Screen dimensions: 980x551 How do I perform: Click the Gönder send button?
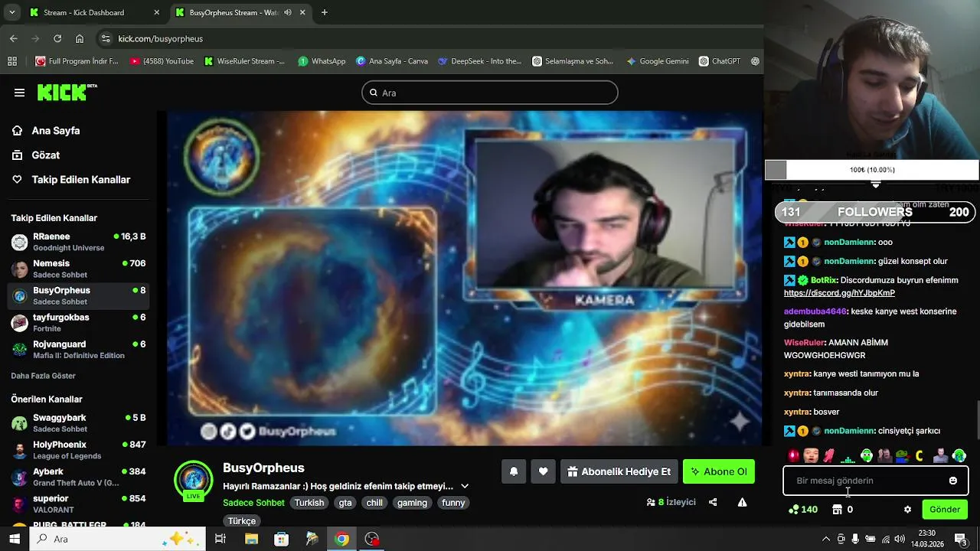[945, 510]
